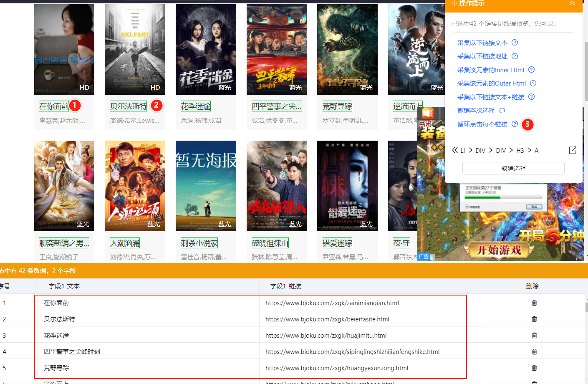Screen dimensions: 588x384
Task: Choose 采集以下链接文本+链接
Action: [491, 97]
